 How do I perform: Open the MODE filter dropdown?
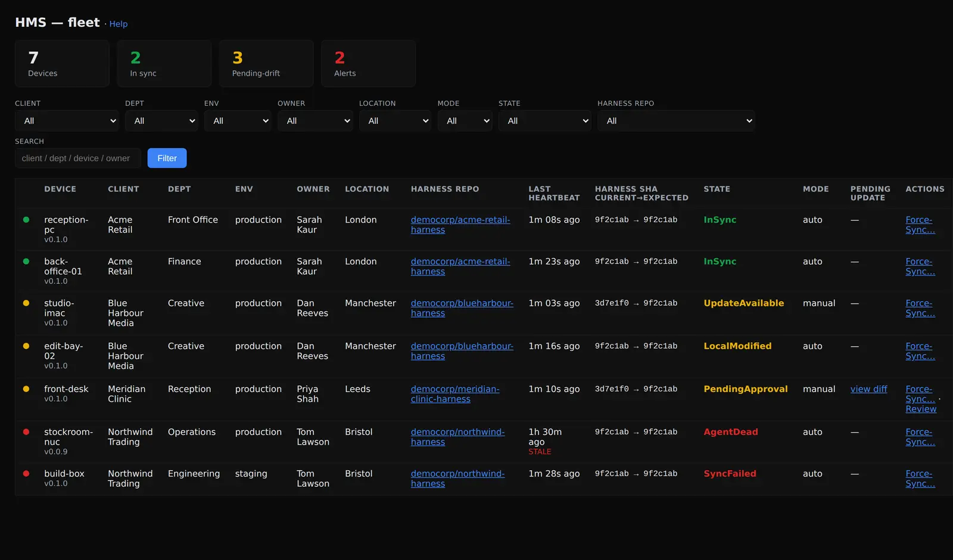click(465, 121)
